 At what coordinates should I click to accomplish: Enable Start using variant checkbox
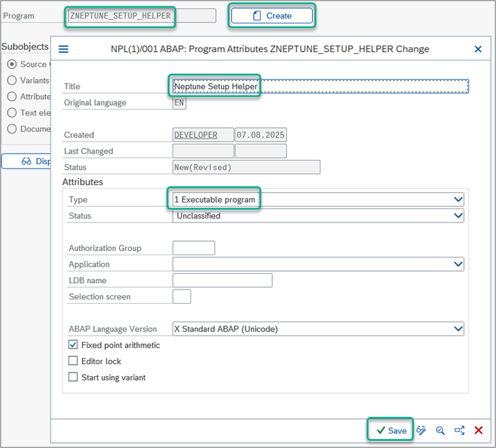73,377
